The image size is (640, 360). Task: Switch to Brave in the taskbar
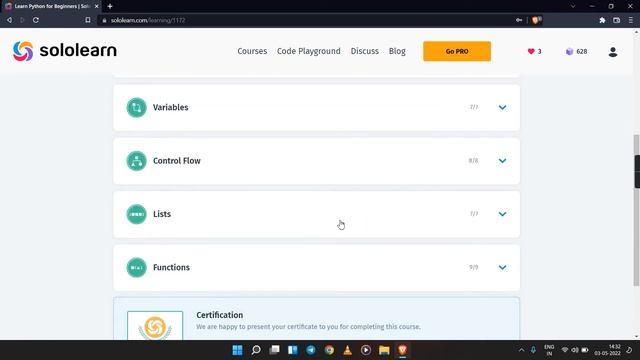pos(402,350)
